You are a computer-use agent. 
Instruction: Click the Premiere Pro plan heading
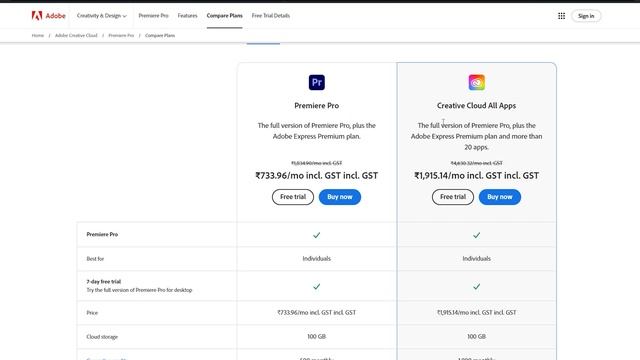click(316, 105)
